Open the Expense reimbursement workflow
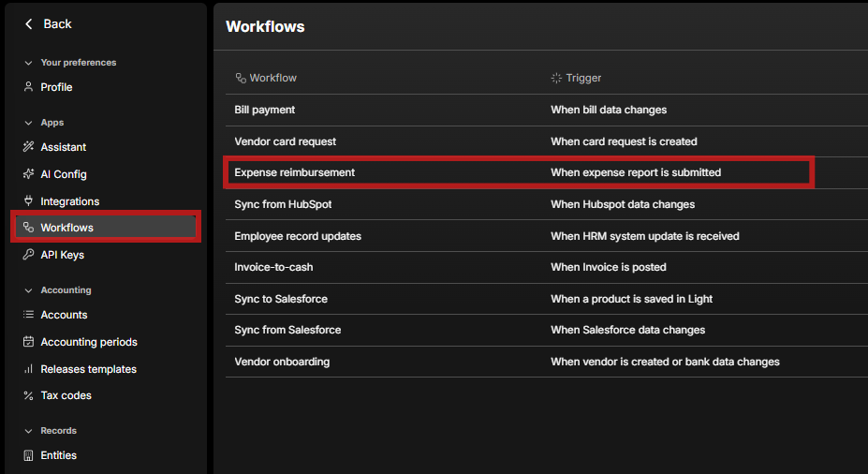Image resolution: width=868 pixels, height=474 pixels. coord(295,173)
